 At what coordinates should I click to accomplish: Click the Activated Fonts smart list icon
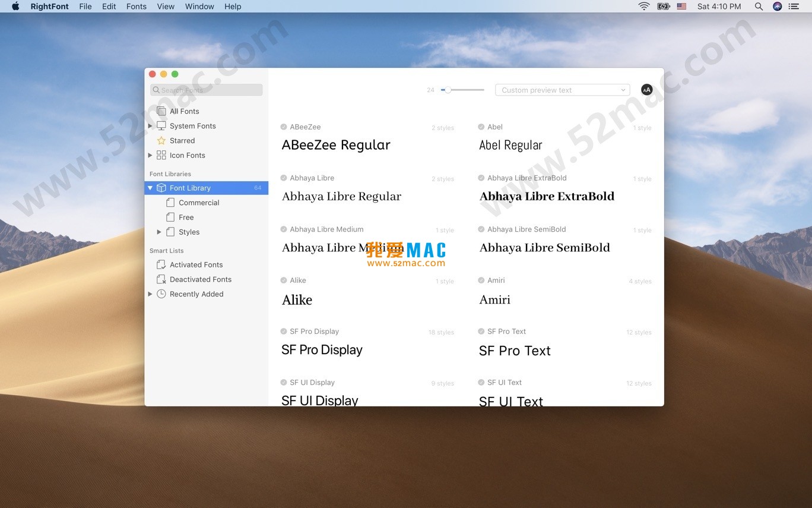coord(161,264)
